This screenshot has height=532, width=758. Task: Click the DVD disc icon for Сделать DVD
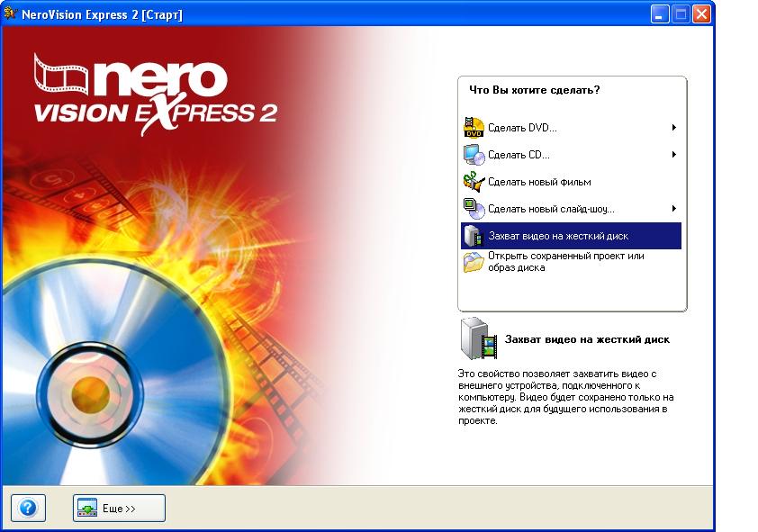coord(474,128)
